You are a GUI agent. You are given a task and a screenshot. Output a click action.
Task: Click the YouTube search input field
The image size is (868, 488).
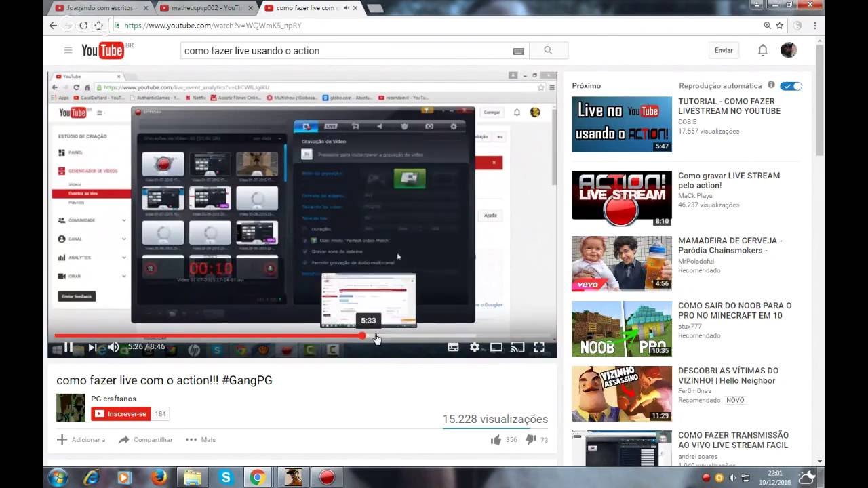(x=346, y=51)
